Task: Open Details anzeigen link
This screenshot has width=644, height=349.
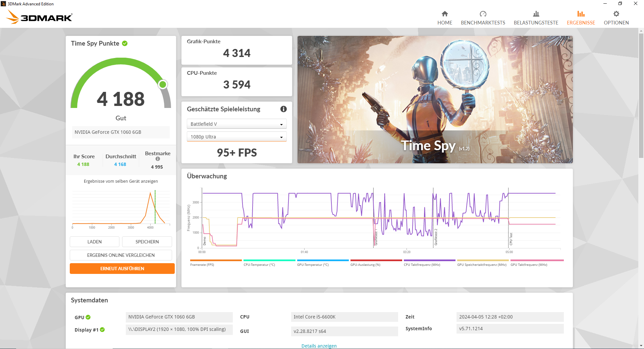Action: (319, 346)
